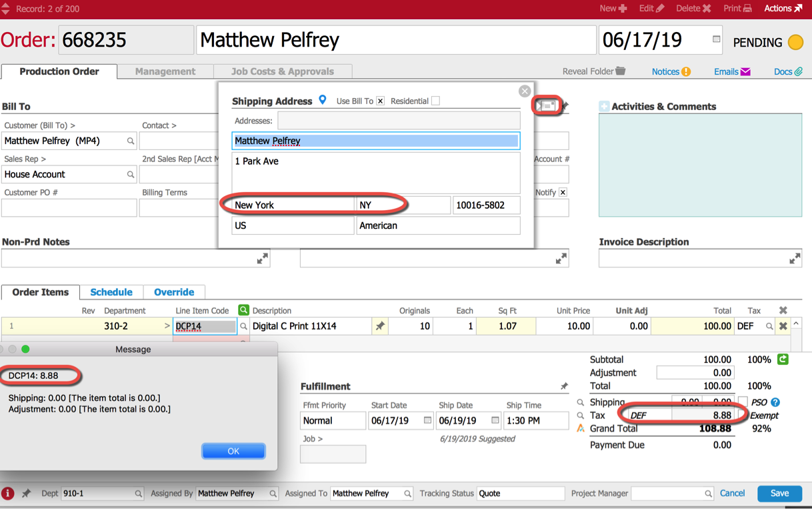Expand the Non-Prd Notes field

coord(263,258)
